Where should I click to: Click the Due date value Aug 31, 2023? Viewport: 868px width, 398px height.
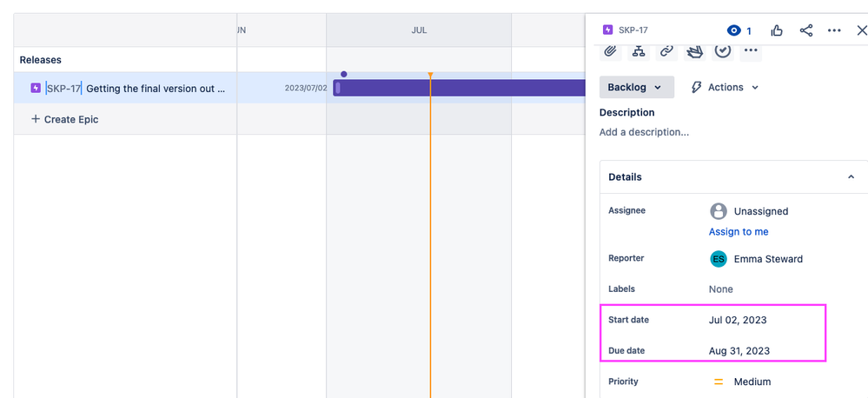pos(739,350)
